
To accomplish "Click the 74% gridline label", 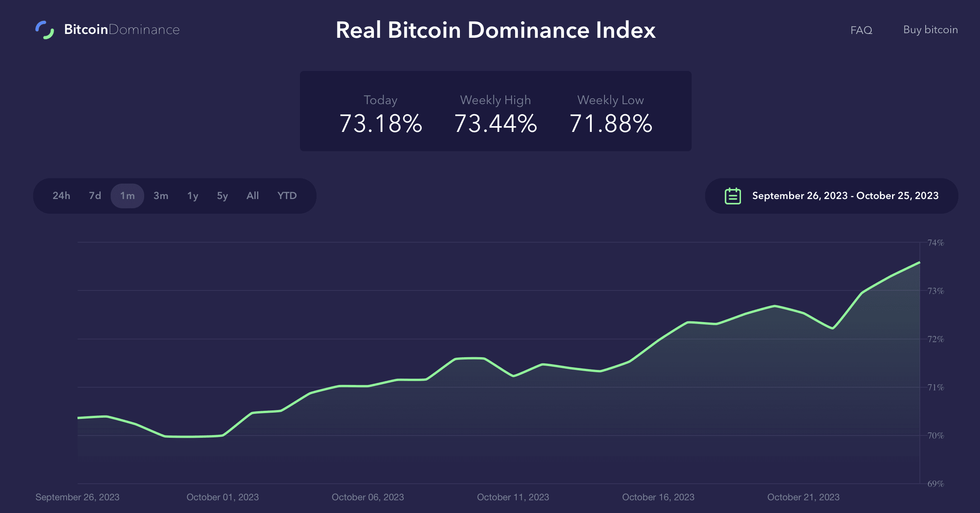I will pyautogui.click(x=935, y=243).
